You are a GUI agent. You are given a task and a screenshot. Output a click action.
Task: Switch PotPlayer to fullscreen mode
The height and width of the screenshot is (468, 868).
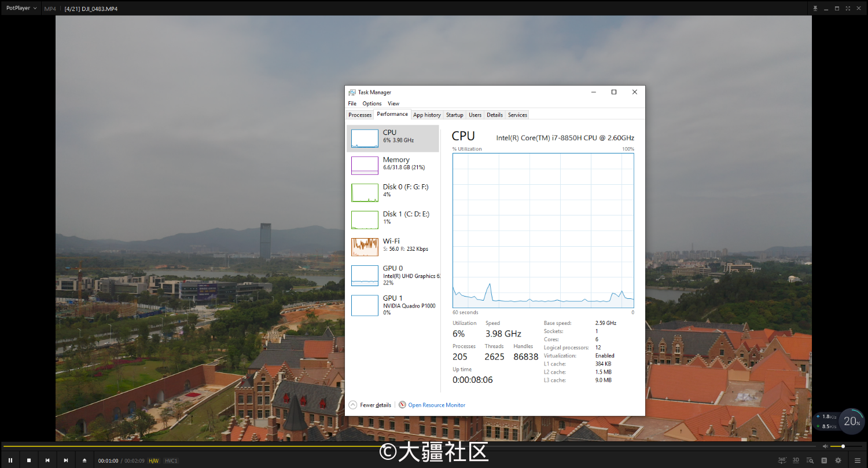pyautogui.click(x=848, y=9)
